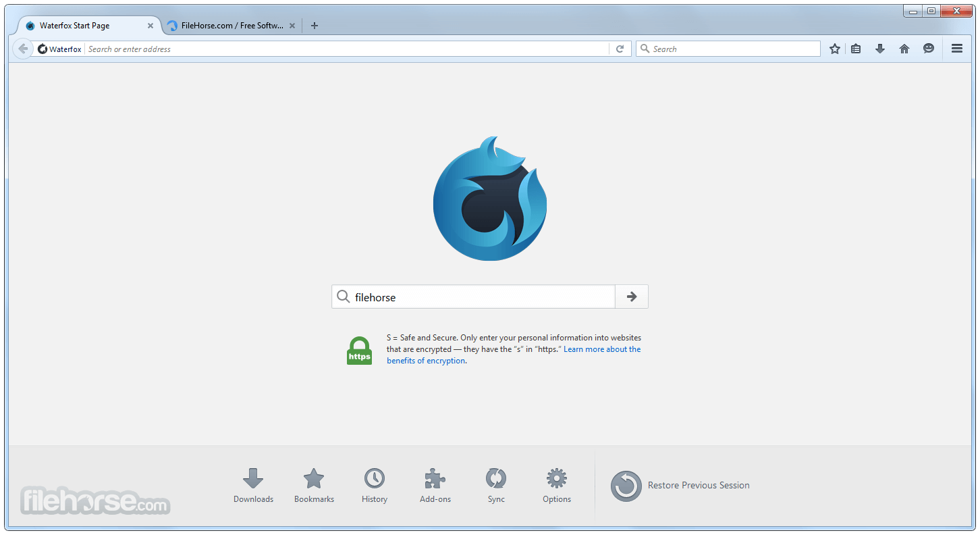Reload the page with the refresh icon
Image resolution: width=980 pixels, height=535 pixels.
pyautogui.click(x=620, y=49)
